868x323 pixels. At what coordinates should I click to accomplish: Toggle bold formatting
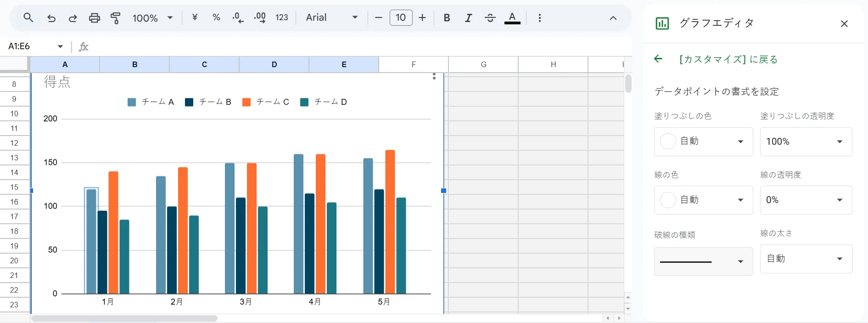[x=447, y=18]
